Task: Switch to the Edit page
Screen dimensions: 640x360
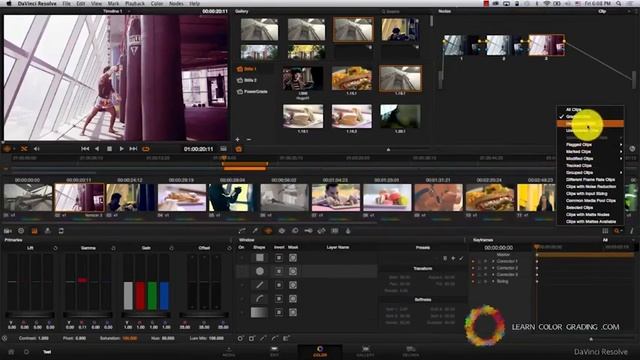Action: [274, 351]
